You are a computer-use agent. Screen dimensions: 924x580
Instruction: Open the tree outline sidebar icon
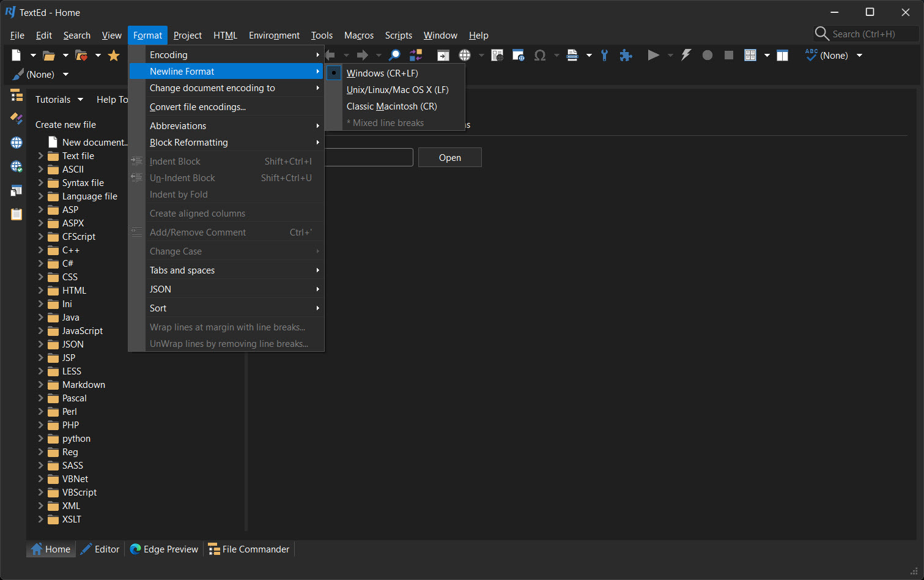click(x=17, y=95)
